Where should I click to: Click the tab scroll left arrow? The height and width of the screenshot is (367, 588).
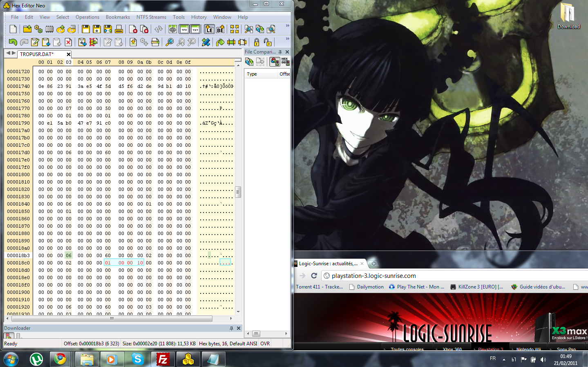pyautogui.click(x=8, y=53)
